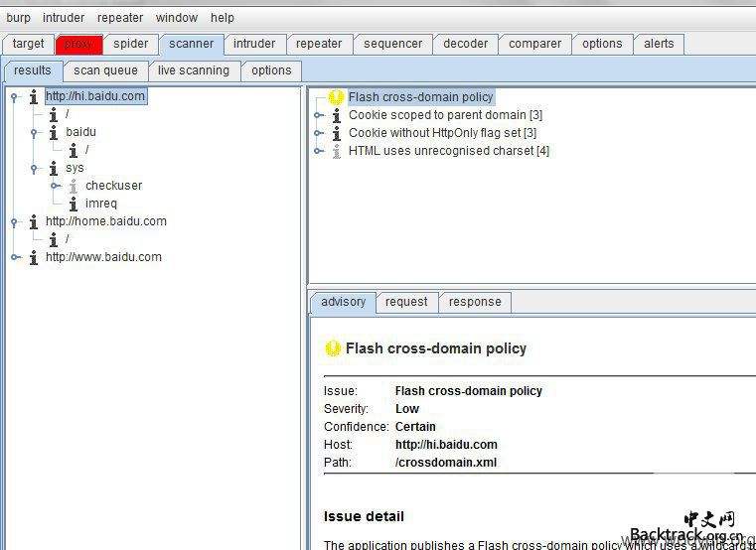Select the results sub-tab
Image resolution: width=756 pixels, height=550 pixels.
coord(33,70)
